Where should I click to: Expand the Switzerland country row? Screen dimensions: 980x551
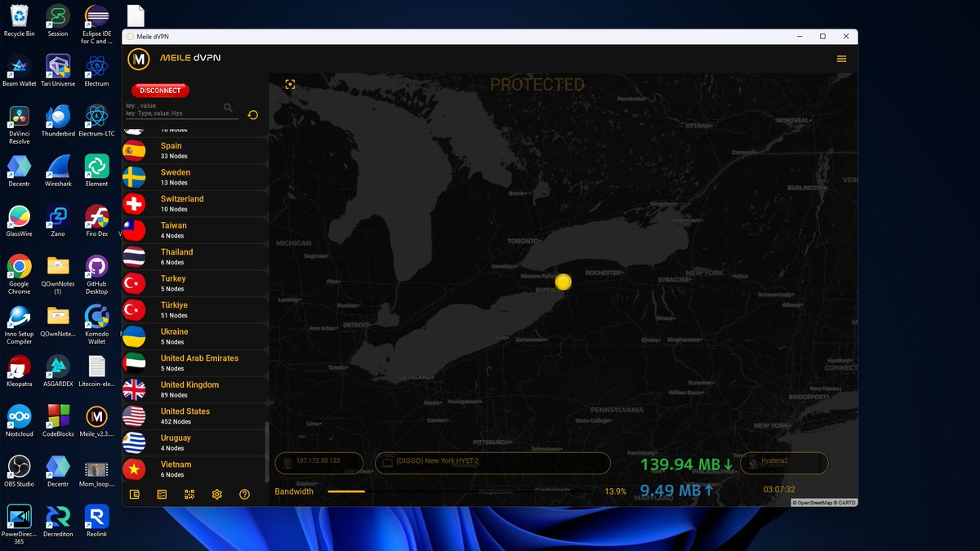click(195, 203)
